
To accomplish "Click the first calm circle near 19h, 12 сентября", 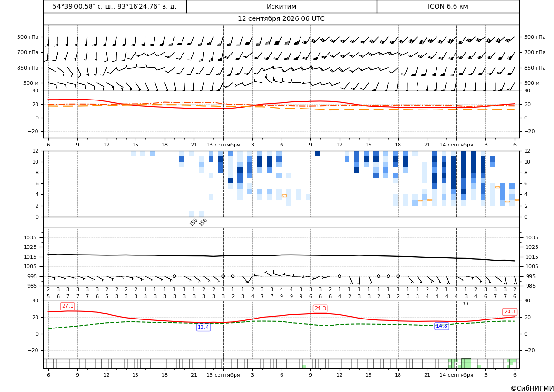I will tap(174, 276).
